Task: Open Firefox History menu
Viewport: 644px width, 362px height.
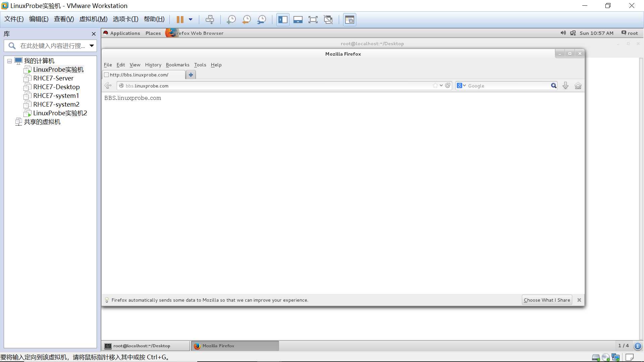Action: pyautogui.click(x=153, y=65)
